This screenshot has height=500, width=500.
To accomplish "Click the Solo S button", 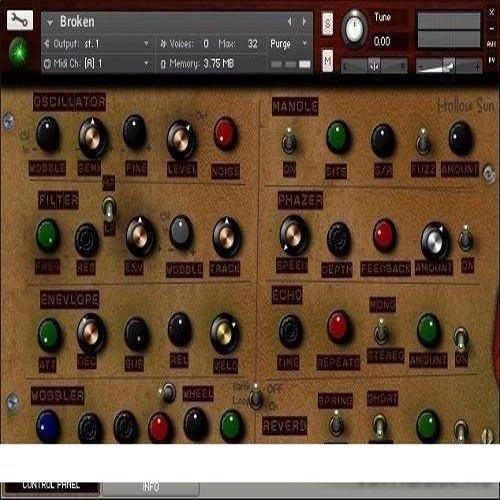I will coord(328,23).
